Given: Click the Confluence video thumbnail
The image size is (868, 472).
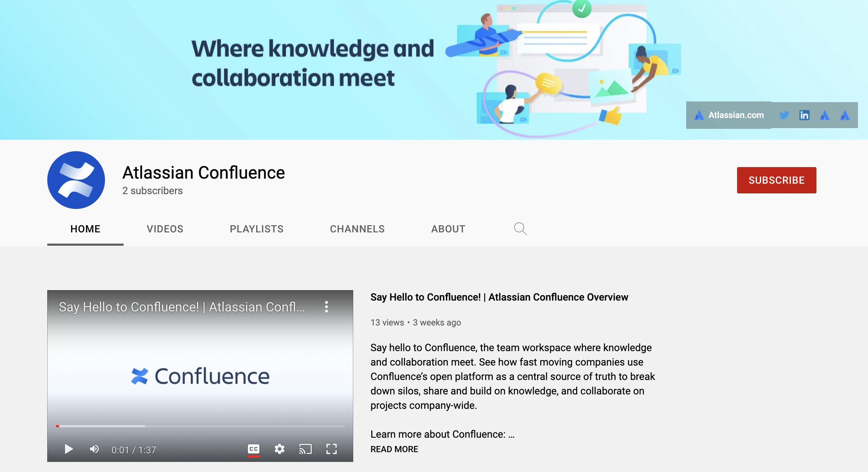Looking at the screenshot, I should 200,376.
